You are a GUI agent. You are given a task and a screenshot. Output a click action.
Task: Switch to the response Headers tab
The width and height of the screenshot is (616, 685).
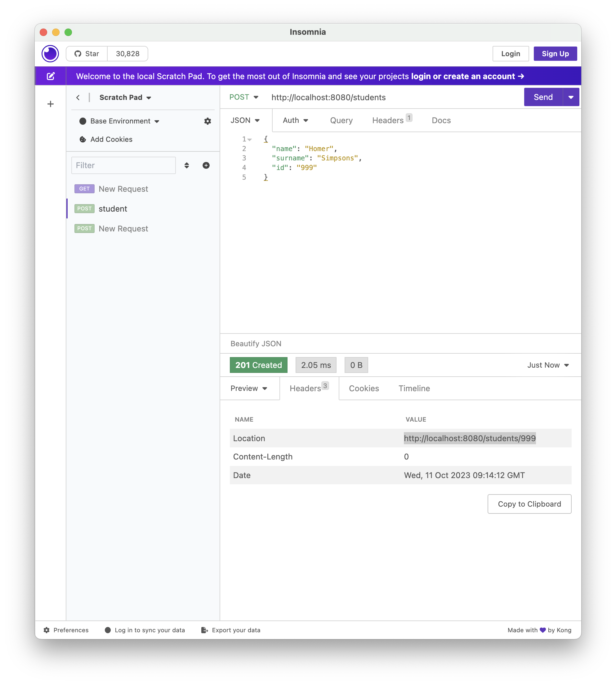pyautogui.click(x=309, y=388)
